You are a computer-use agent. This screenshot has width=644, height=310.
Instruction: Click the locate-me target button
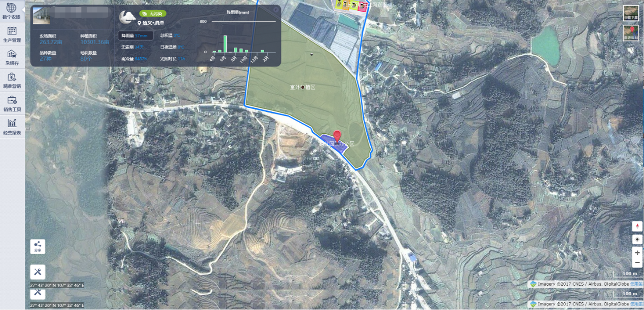tap(637, 239)
